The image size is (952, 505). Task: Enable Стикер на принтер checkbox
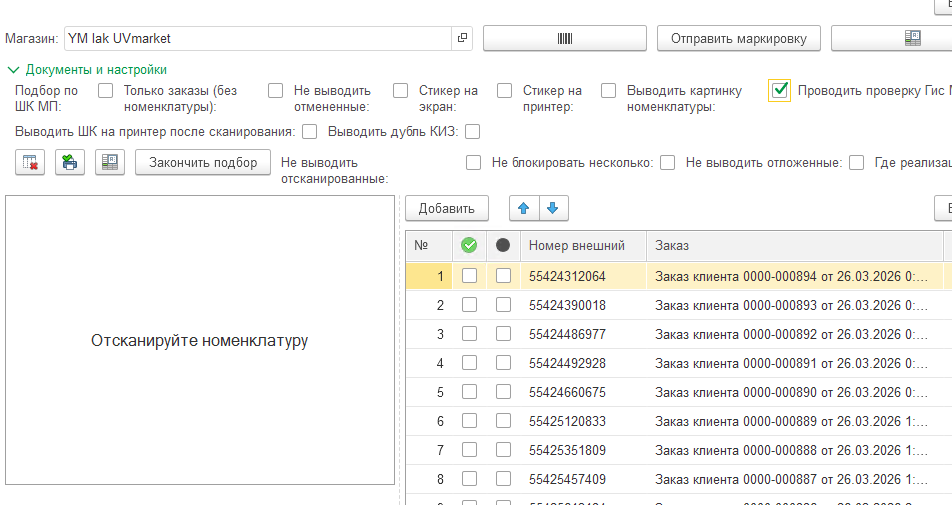[608, 90]
